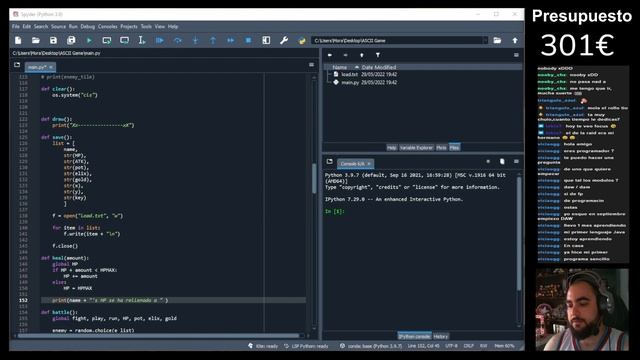Remove all variables icon in console pane
The height and width of the screenshot is (360, 640).
click(502, 162)
